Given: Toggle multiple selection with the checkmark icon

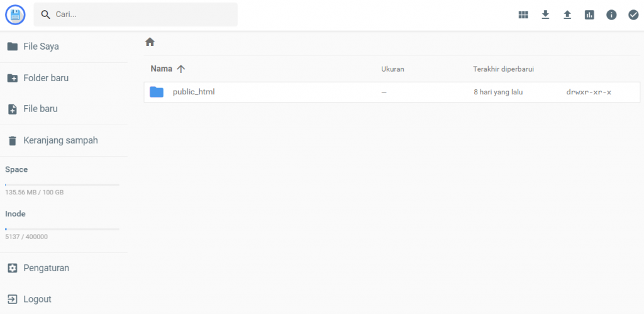Looking at the screenshot, I should click(x=633, y=15).
